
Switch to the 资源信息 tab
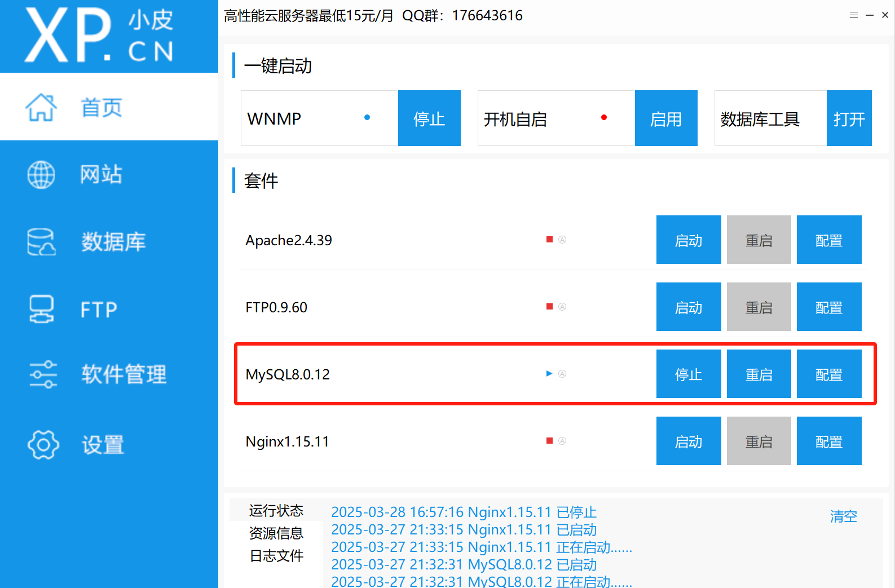click(x=276, y=533)
